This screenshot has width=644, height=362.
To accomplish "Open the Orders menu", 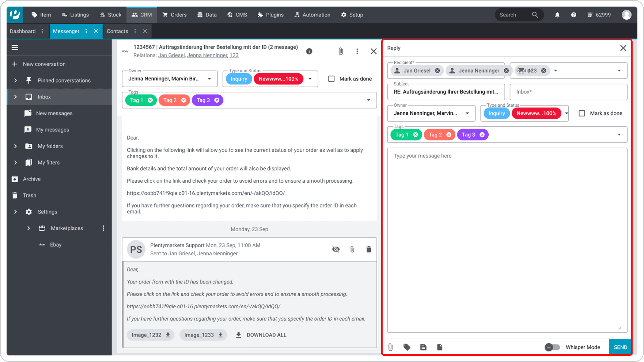I will tap(174, 15).
